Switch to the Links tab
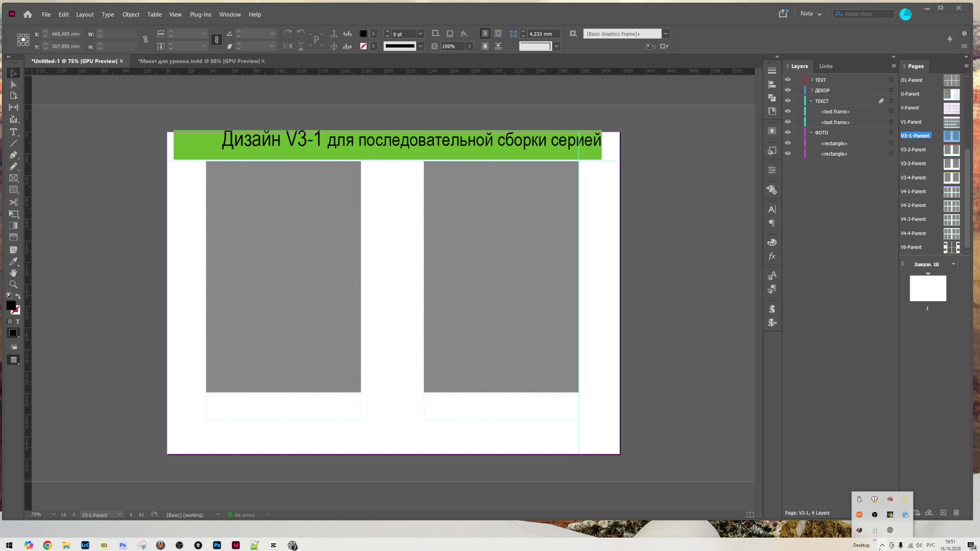 826,66
